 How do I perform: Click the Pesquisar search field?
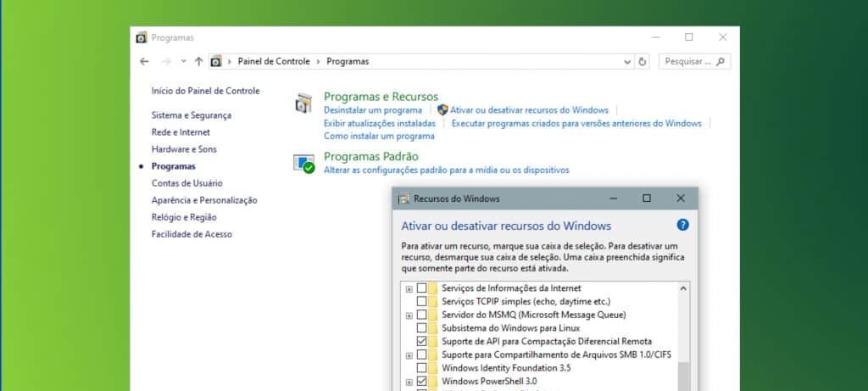pyautogui.click(x=687, y=61)
